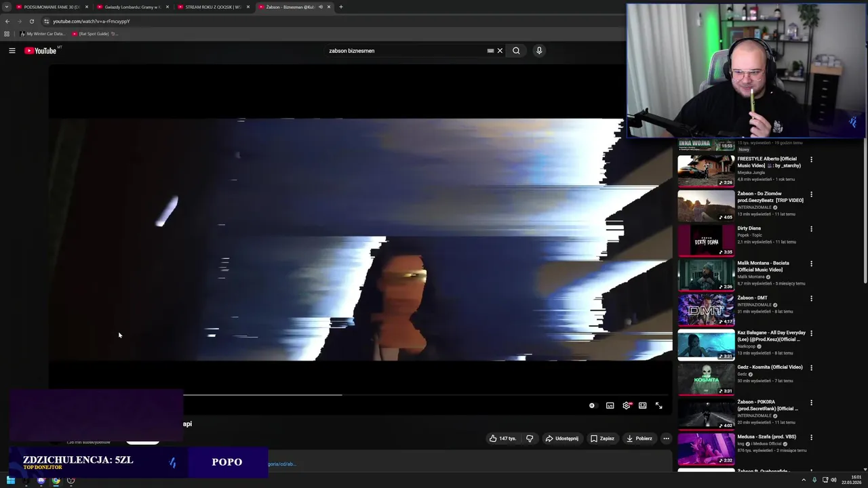Submit search with magnifier icon
Viewport: 868px width, 488px height.
pos(516,51)
